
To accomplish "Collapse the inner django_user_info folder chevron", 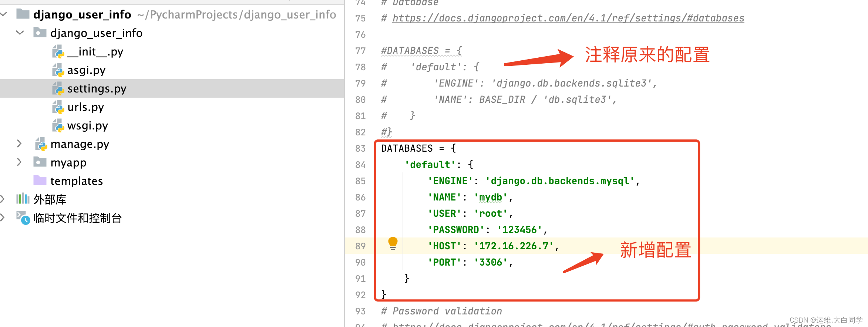I will coord(20,33).
